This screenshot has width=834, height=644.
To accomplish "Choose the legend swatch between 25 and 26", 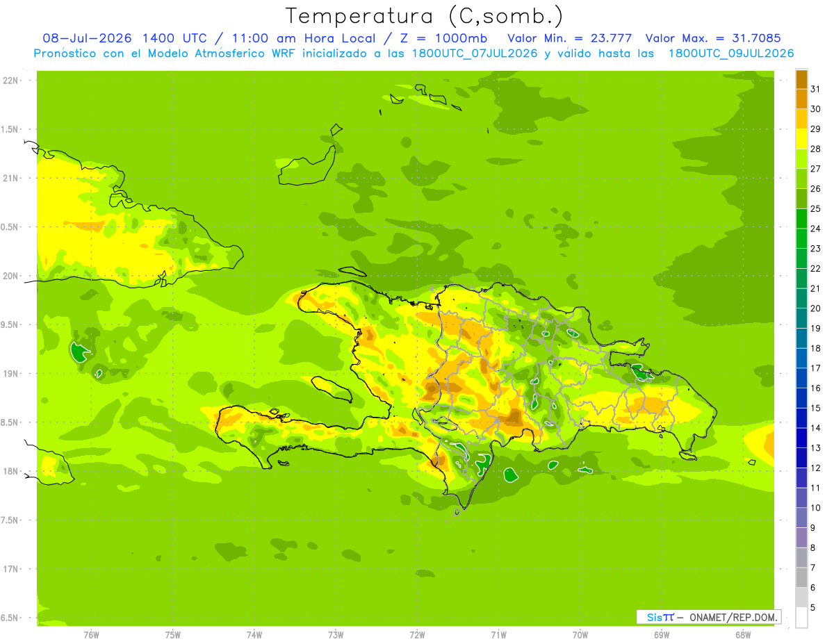I will tap(801, 199).
